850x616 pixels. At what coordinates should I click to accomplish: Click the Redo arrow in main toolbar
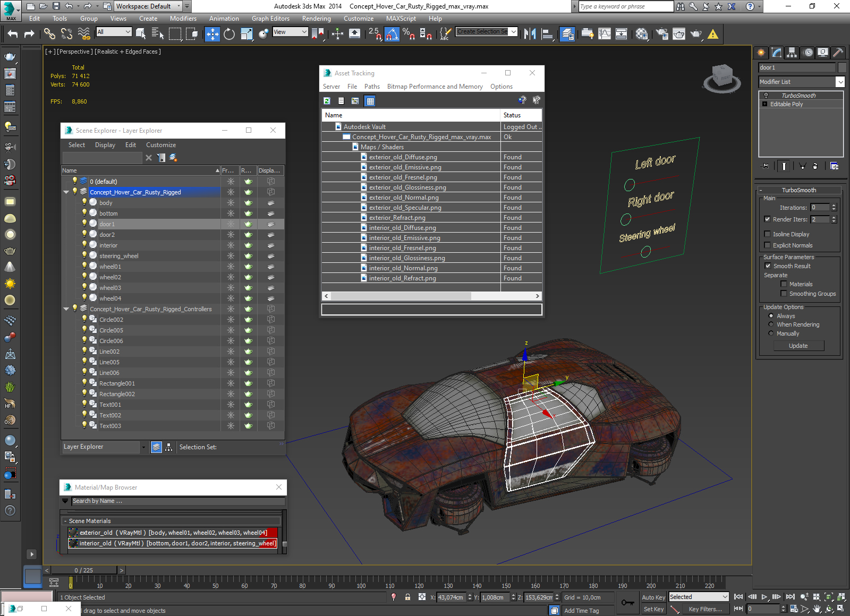[29, 34]
